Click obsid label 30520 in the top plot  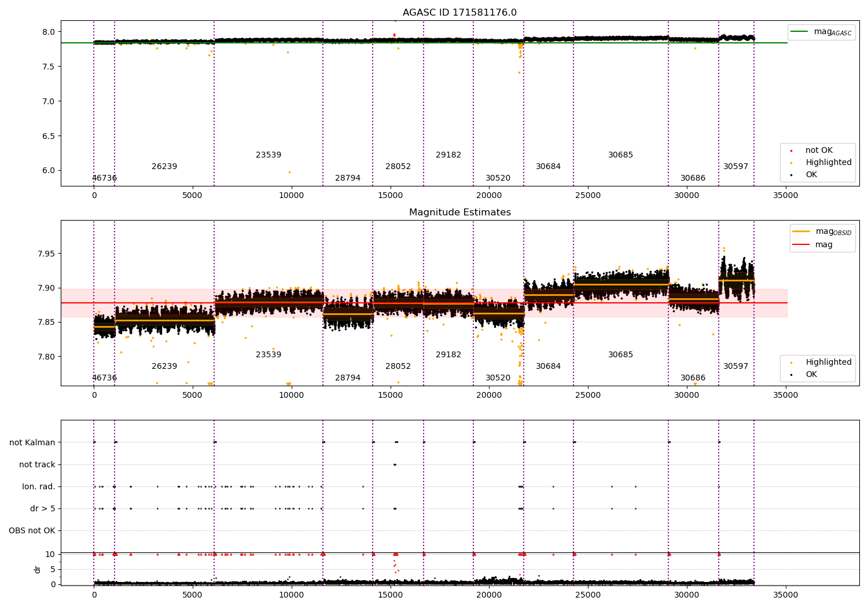pyautogui.click(x=498, y=178)
